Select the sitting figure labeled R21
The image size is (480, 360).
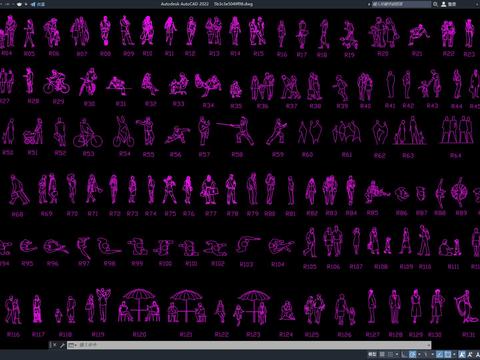coord(419,34)
